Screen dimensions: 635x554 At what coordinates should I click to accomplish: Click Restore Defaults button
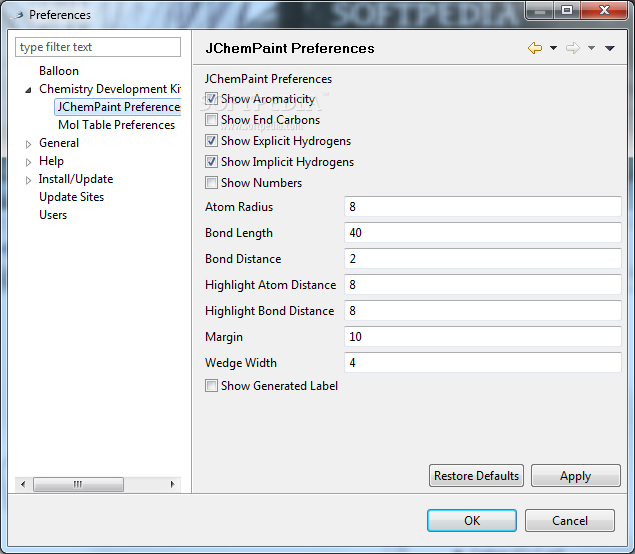pos(476,476)
